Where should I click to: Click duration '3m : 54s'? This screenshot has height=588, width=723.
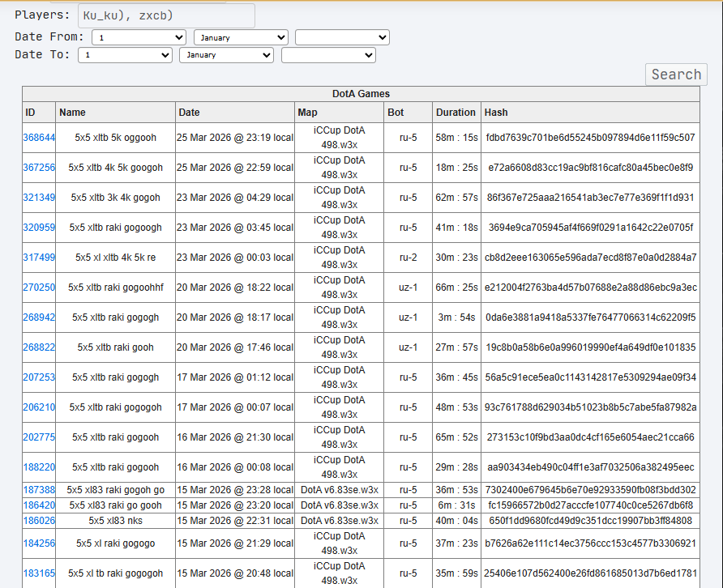[456, 317]
